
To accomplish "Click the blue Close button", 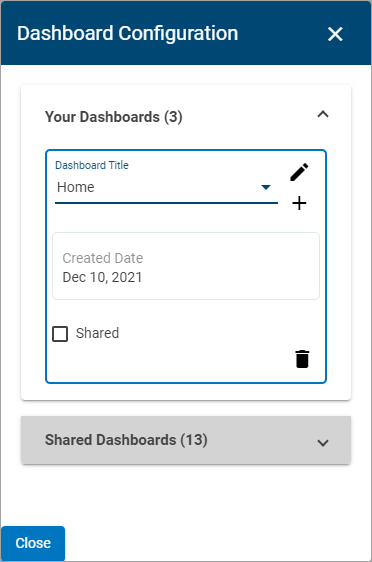I will [x=33, y=543].
